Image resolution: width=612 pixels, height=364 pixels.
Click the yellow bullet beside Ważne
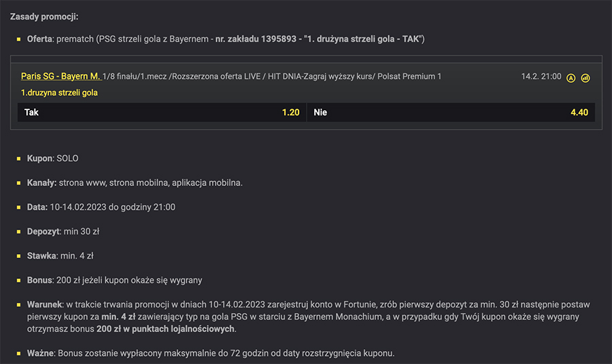click(20, 354)
